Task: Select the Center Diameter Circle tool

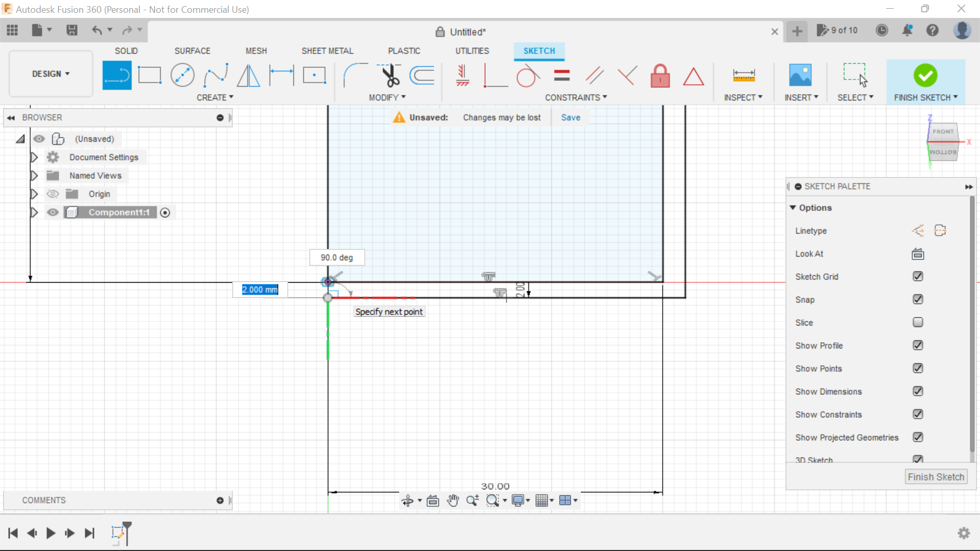Action: [x=182, y=74]
